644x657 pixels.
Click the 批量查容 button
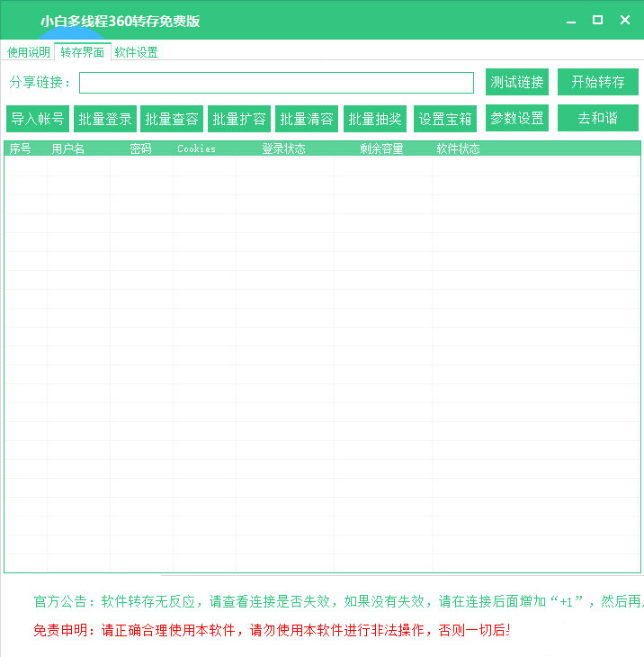(172, 119)
